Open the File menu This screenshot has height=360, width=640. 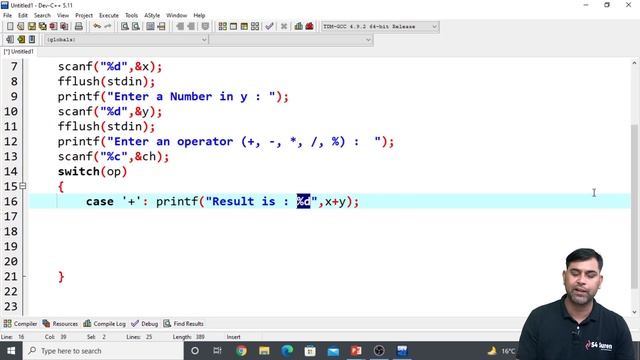(7, 16)
